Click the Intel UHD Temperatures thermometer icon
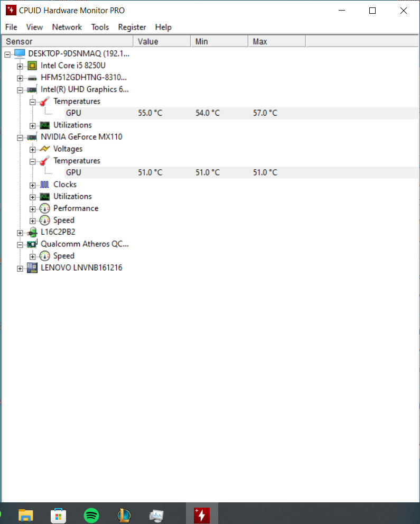The image size is (420, 524). pos(44,102)
